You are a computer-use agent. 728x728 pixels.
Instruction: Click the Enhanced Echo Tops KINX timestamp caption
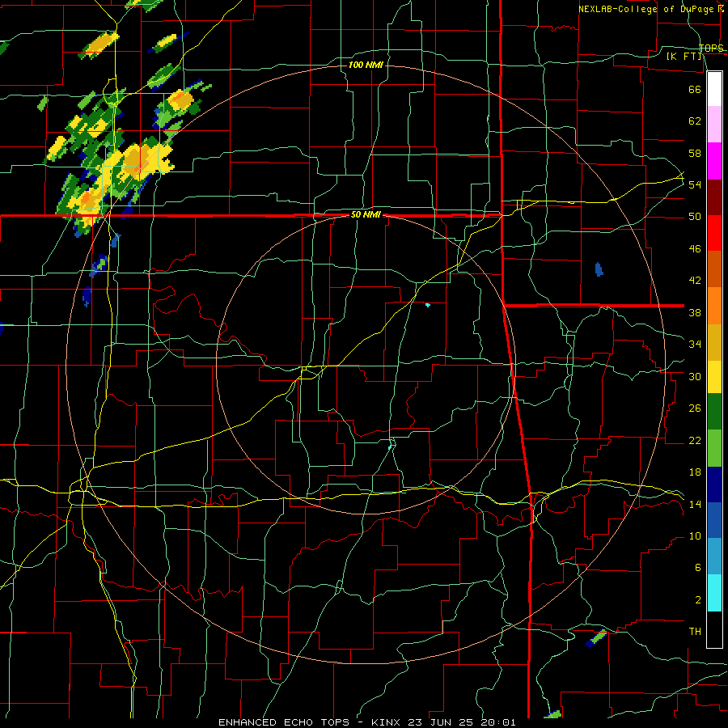(x=366, y=722)
